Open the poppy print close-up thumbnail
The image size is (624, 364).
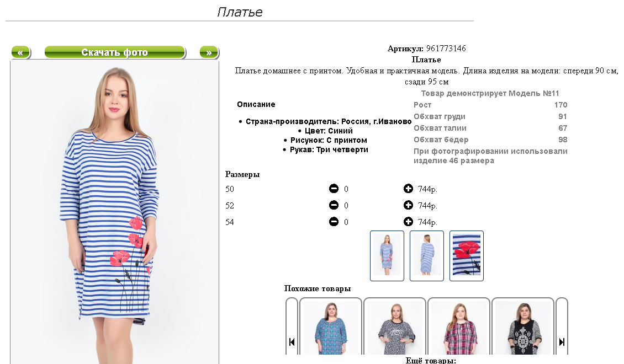pyautogui.click(x=467, y=256)
